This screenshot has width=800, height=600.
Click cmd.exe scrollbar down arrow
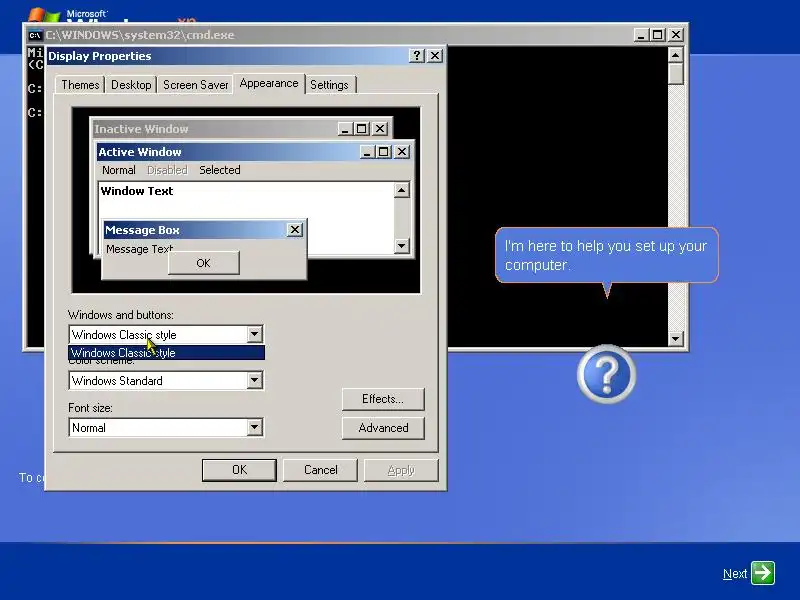(676, 338)
